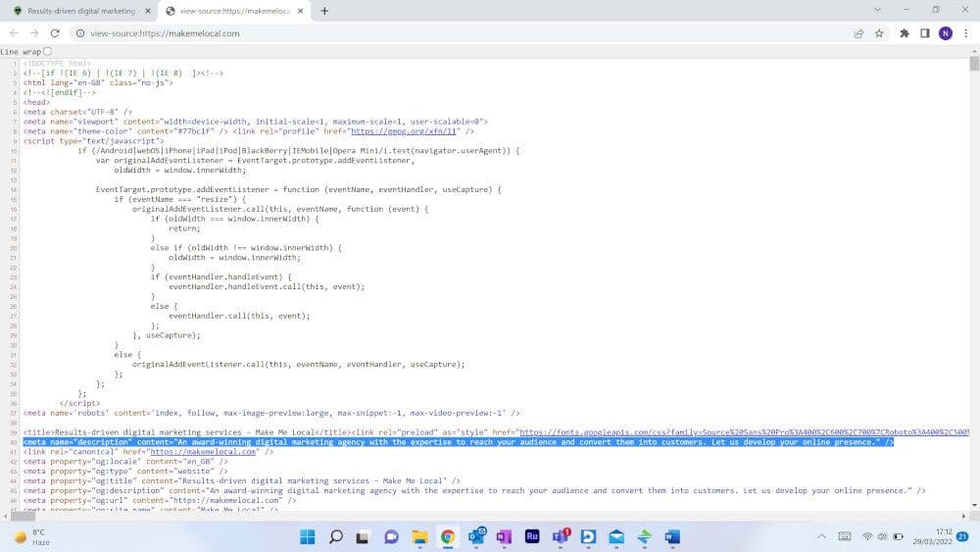Show hidden icons in system tray
The width and height of the screenshot is (980, 552).
821,536
